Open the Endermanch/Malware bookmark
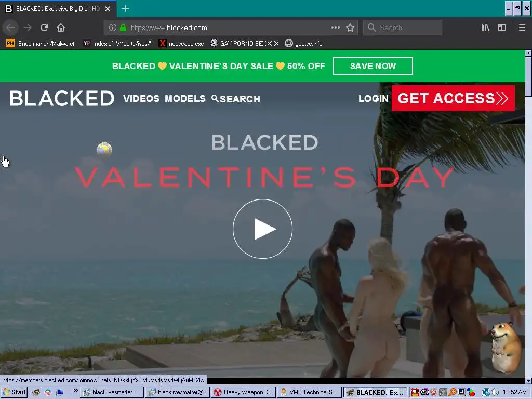 point(41,44)
